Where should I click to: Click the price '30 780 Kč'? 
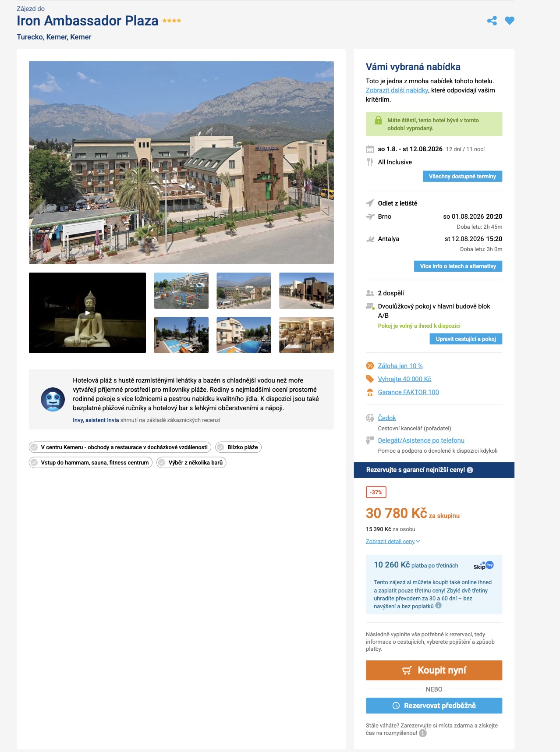tap(396, 513)
